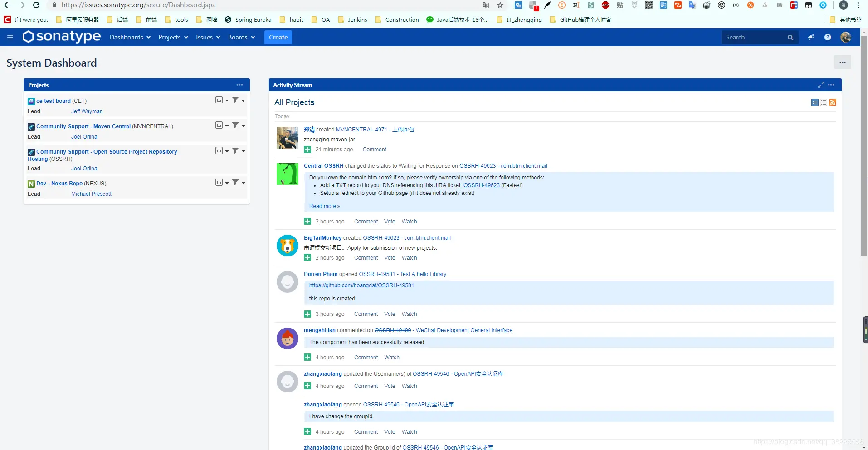Viewport: 868px width, 450px height.
Task: Open the AdBlock Plus extension icon
Action: point(605,5)
